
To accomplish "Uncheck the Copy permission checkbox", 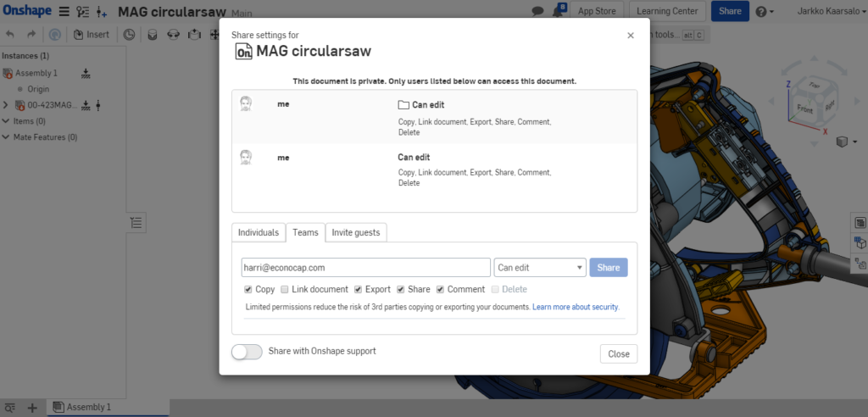I will [x=248, y=290].
